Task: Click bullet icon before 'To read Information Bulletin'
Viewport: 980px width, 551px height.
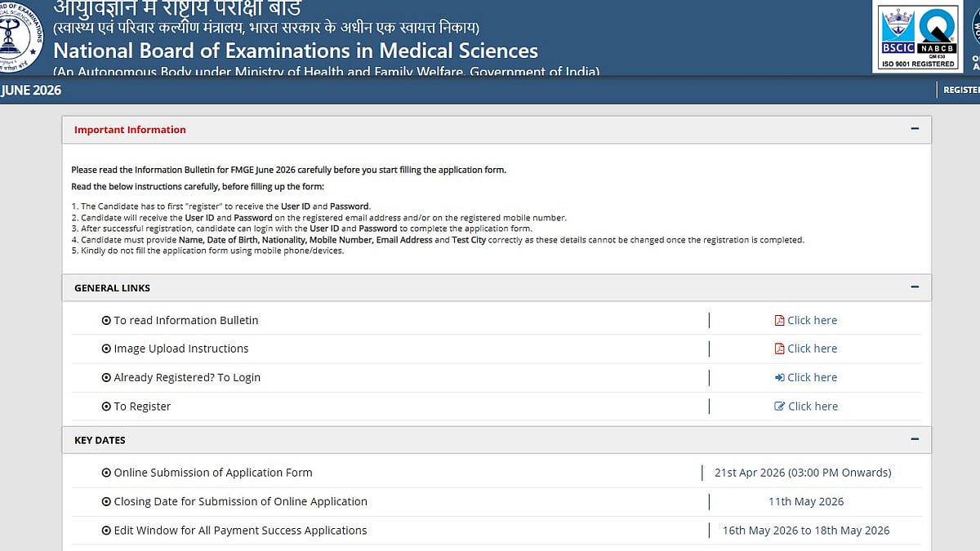Action: (x=106, y=321)
